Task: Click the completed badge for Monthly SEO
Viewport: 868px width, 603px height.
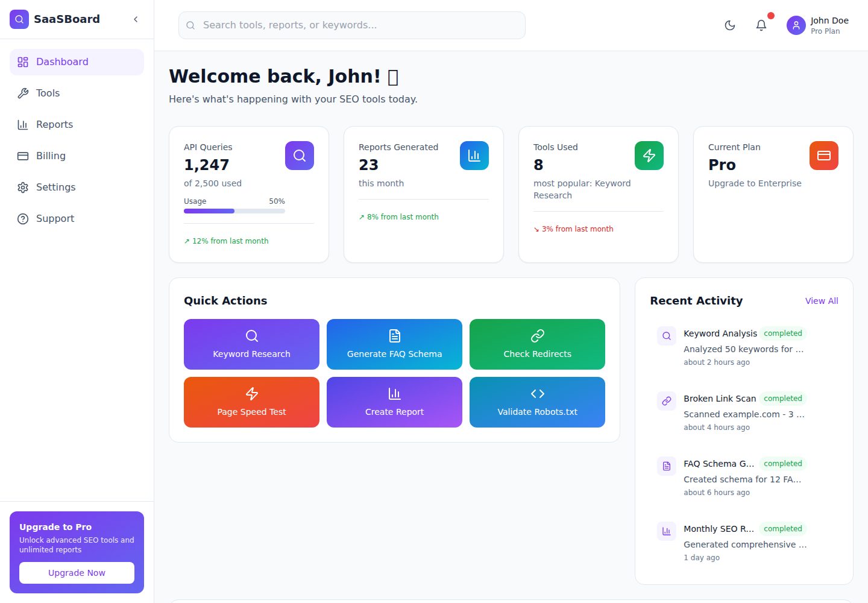Action: (x=783, y=529)
